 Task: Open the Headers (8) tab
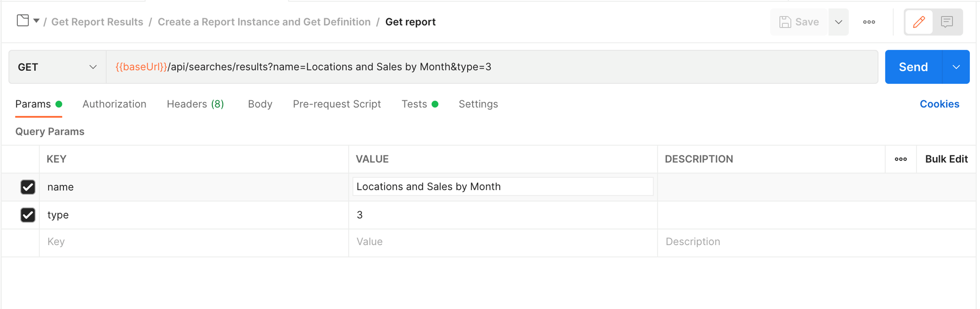[x=195, y=104]
